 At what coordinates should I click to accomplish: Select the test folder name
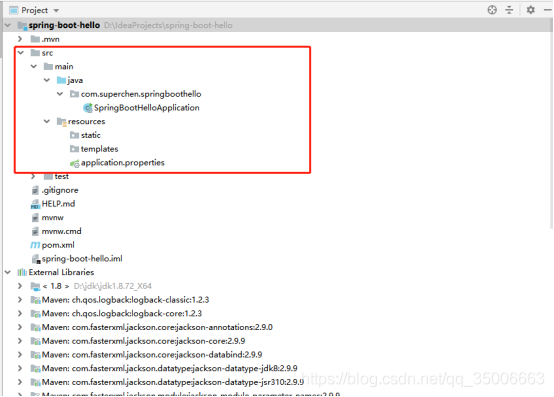pos(61,176)
